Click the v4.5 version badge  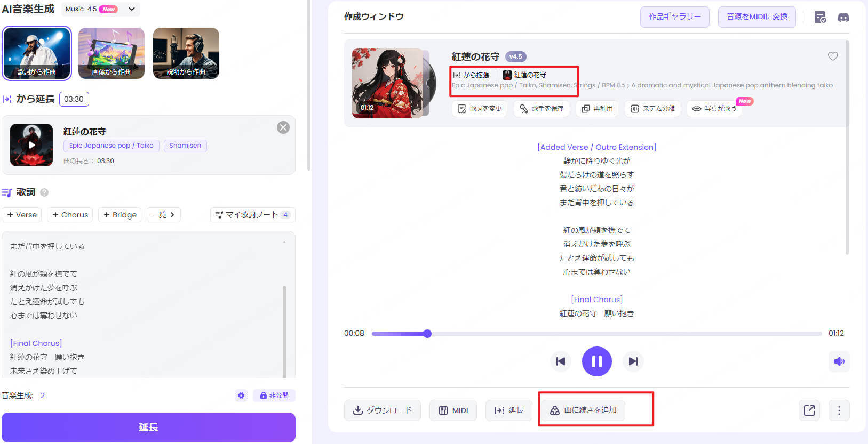516,56
